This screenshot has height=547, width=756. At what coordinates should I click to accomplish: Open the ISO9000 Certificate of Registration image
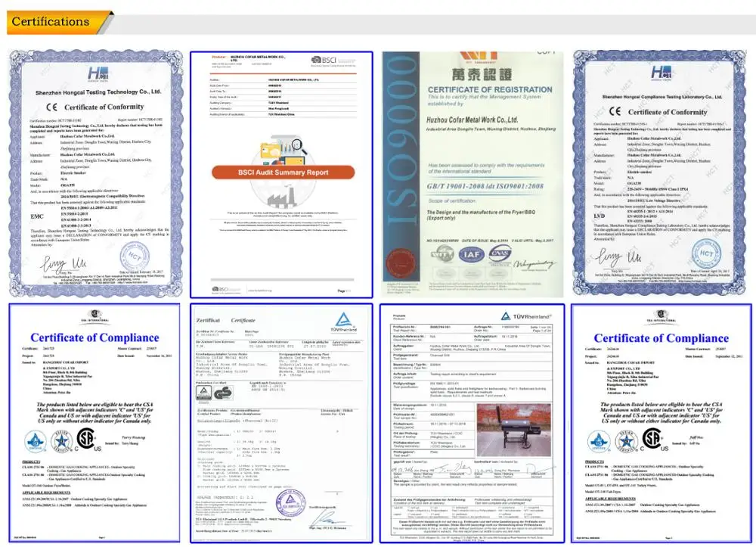tap(472, 174)
